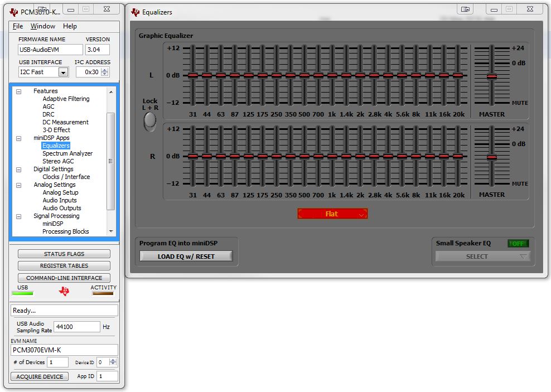Click the REGISTER TABLES button
Screen dimensions: 551x392
(x=64, y=265)
